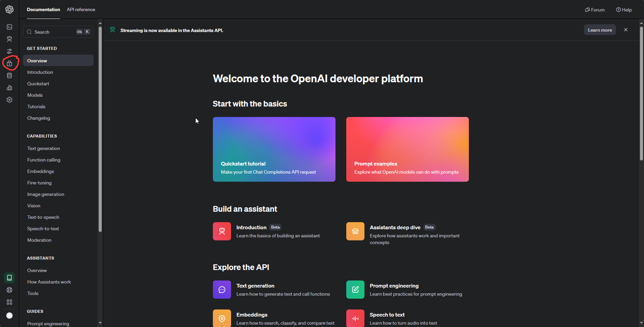
Task: Select Overview under Get Started
Action: (58, 61)
